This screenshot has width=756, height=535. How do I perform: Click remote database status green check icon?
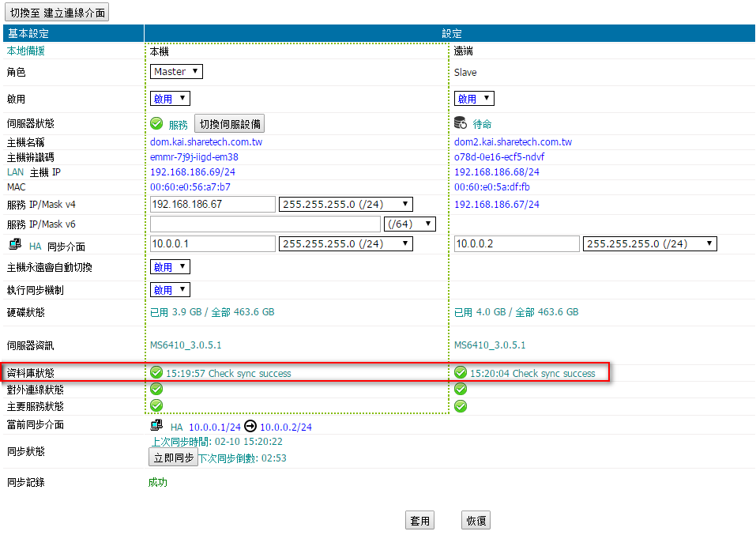pos(461,373)
